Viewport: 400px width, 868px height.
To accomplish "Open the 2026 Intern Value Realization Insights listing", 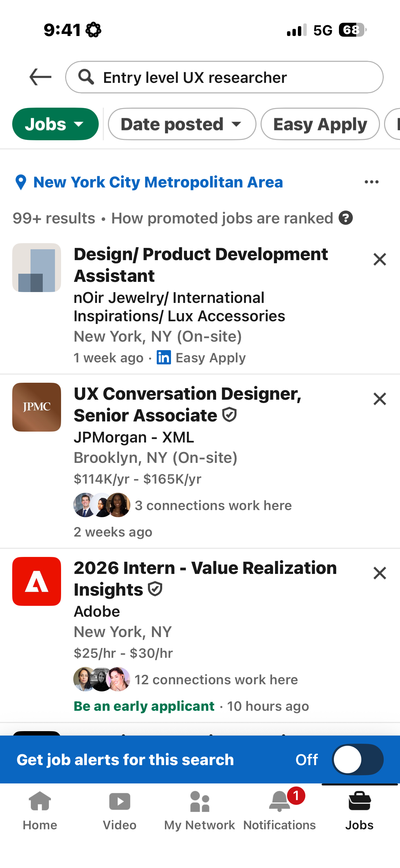I will (205, 579).
